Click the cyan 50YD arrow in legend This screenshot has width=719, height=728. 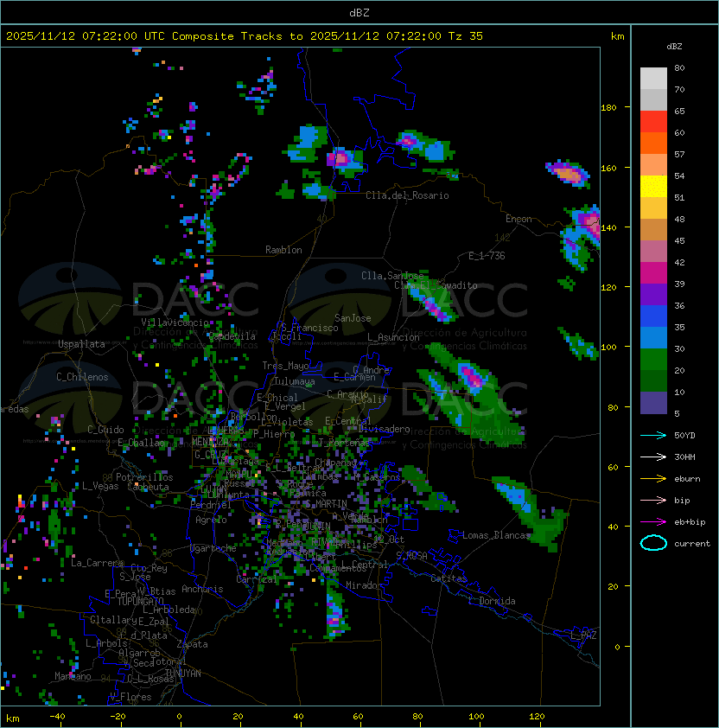[x=653, y=435]
